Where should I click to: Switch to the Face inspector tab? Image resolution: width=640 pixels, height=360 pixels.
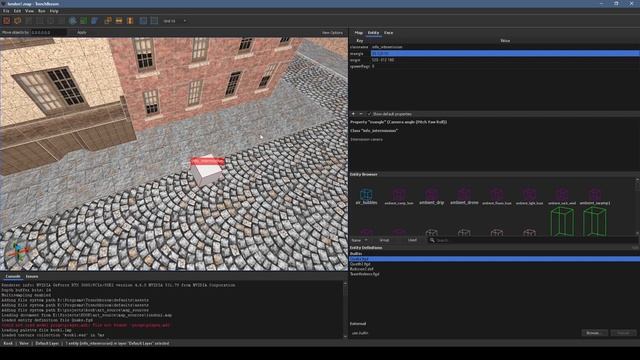(388, 33)
